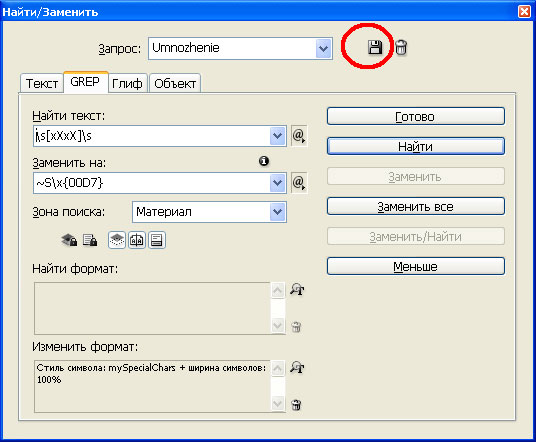Open the Найти текст history dropdown arrow

click(278, 136)
